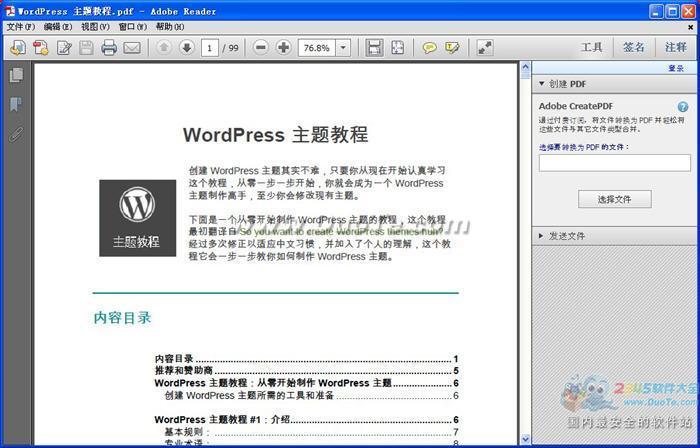This screenshot has height=448, width=700.
Task: Go to next page arrow
Action: [x=187, y=47]
